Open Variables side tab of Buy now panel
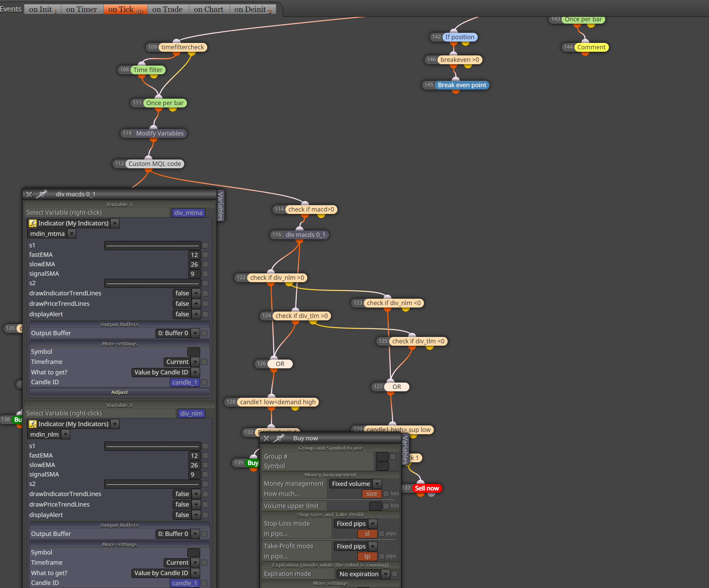The image size is (709, 588). click(x=405, y=450)
